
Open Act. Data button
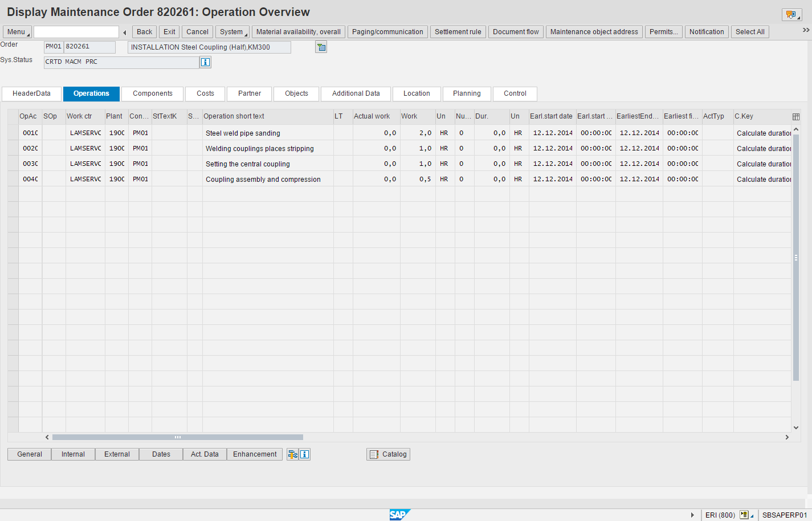[x=205, y=454]
